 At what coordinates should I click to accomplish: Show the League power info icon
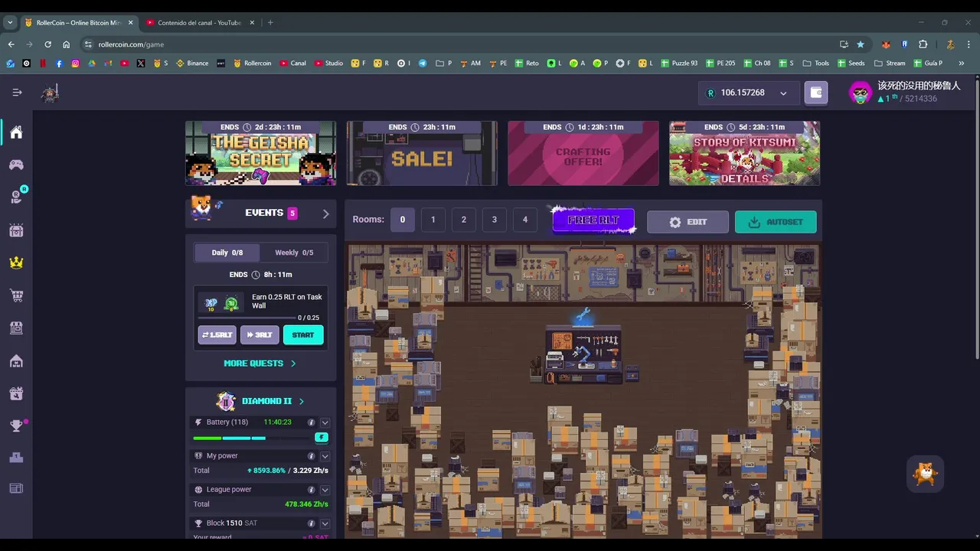311,490
